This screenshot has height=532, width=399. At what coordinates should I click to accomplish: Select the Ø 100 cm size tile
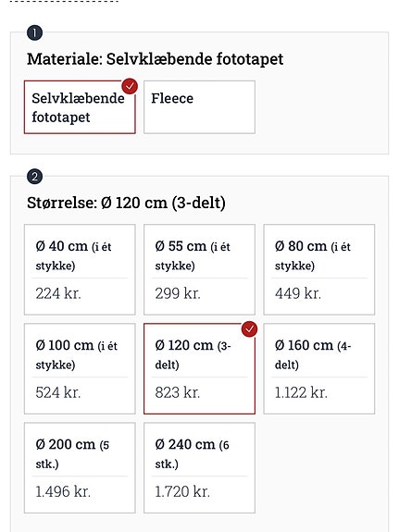click(x=80, y=369)
